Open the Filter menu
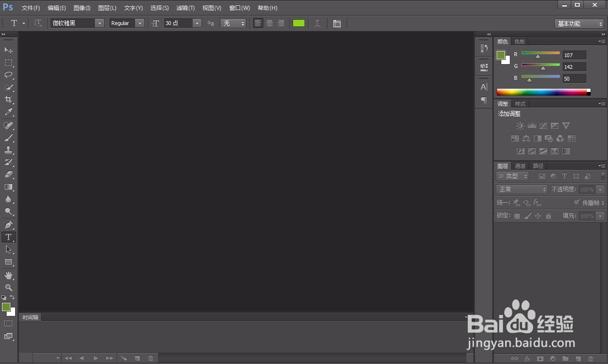608x364 pixels. point(186,8)
